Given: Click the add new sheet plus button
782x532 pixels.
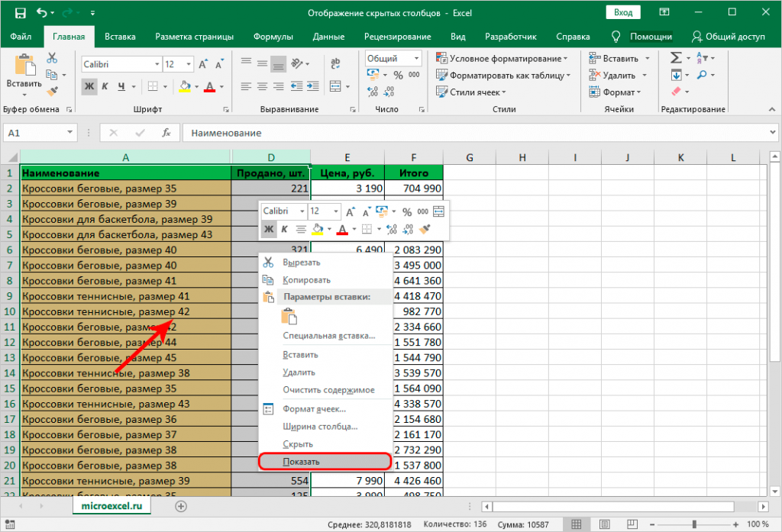Looking at the screenshot, I should 181,506.
